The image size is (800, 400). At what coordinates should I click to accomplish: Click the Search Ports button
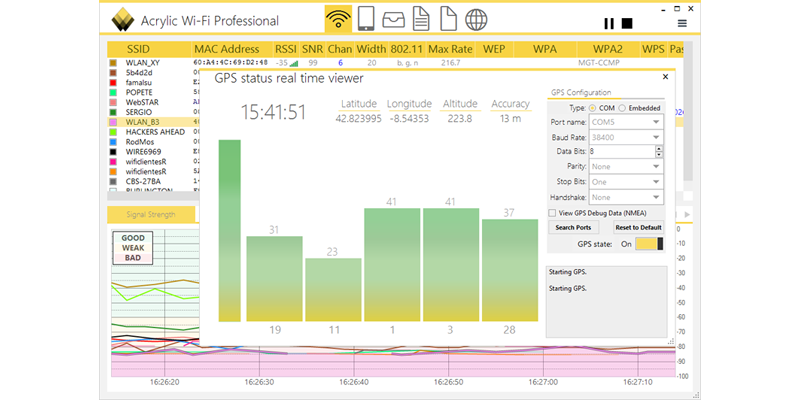tap(573, 227)
